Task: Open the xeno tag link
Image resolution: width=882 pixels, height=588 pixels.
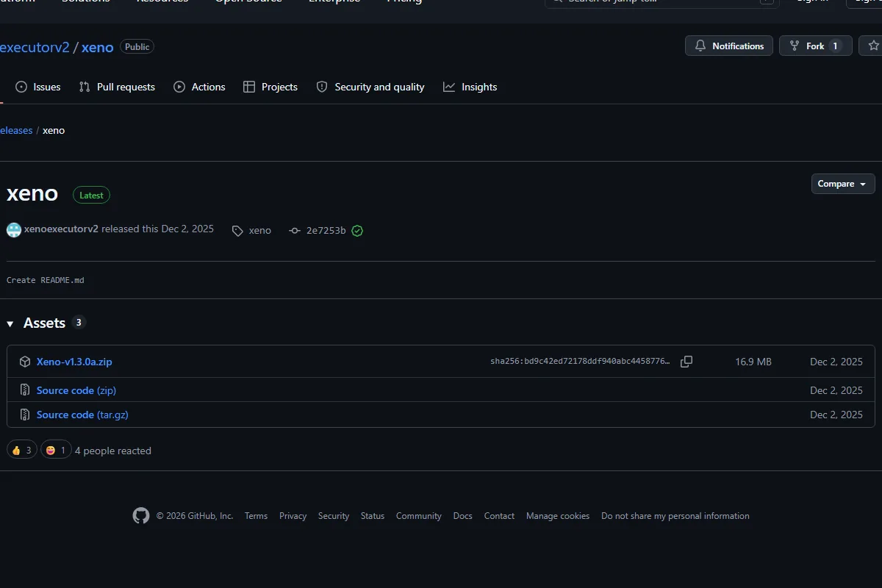Action: [x=251, y=230]
